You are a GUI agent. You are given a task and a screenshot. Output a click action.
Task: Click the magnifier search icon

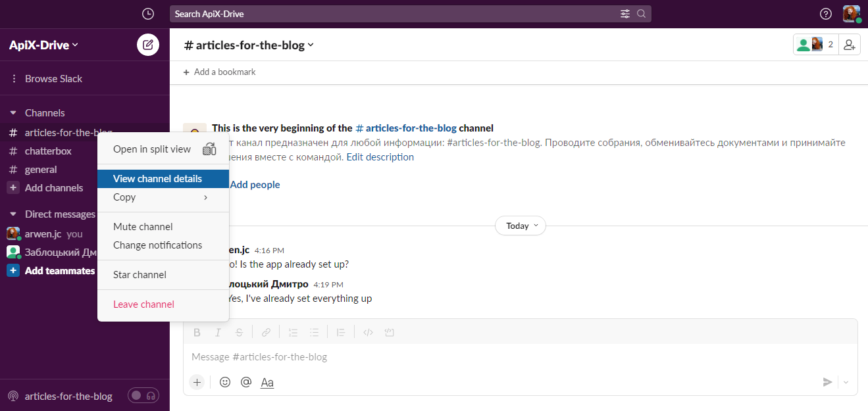click(x=641, y=14)
